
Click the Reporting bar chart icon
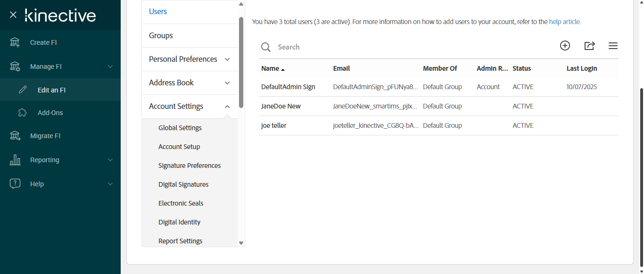click(x=15, y=160)
